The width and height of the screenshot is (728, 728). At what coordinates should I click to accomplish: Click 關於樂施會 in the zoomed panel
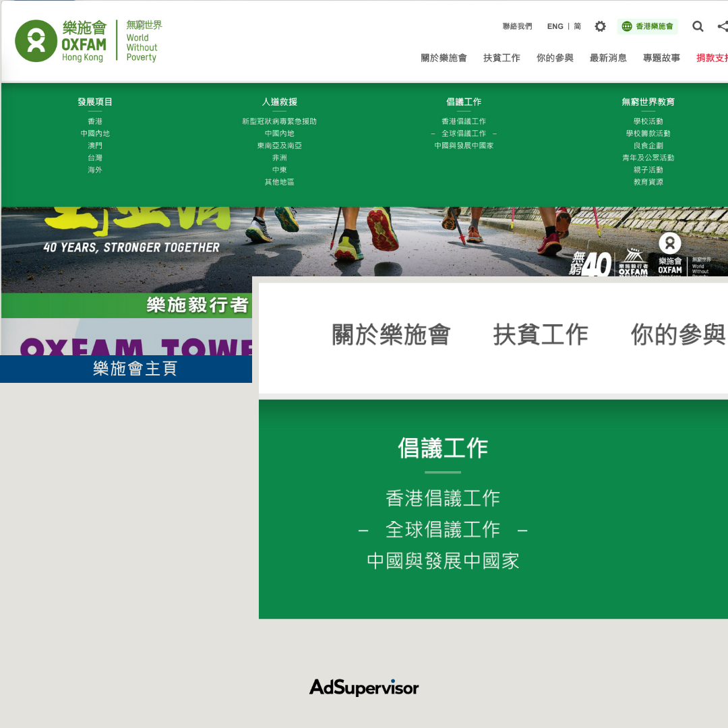coord(391,335)
